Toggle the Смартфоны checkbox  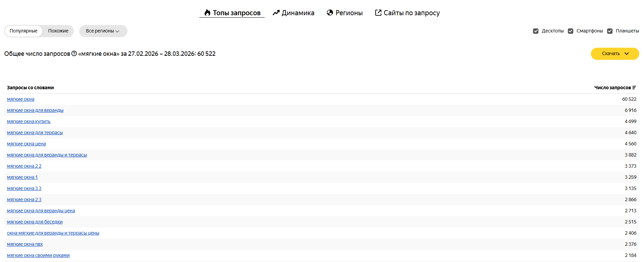571,31
